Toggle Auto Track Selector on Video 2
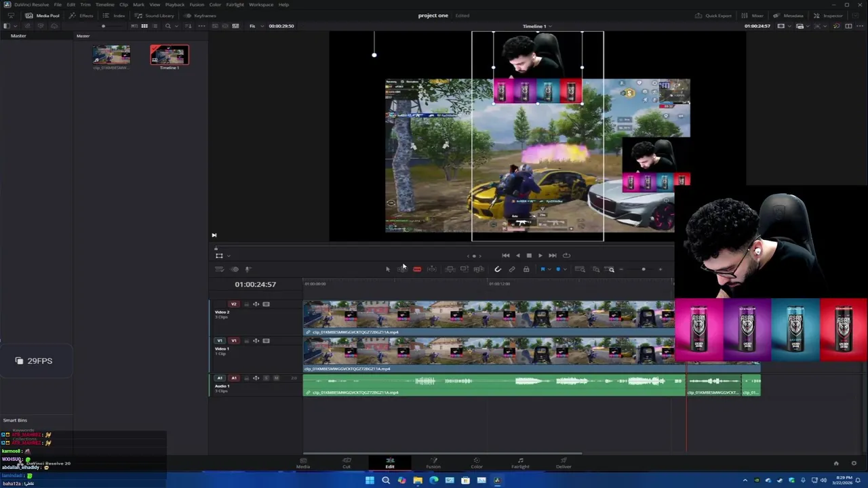This screenshot has height=488, width=868. 256,304
